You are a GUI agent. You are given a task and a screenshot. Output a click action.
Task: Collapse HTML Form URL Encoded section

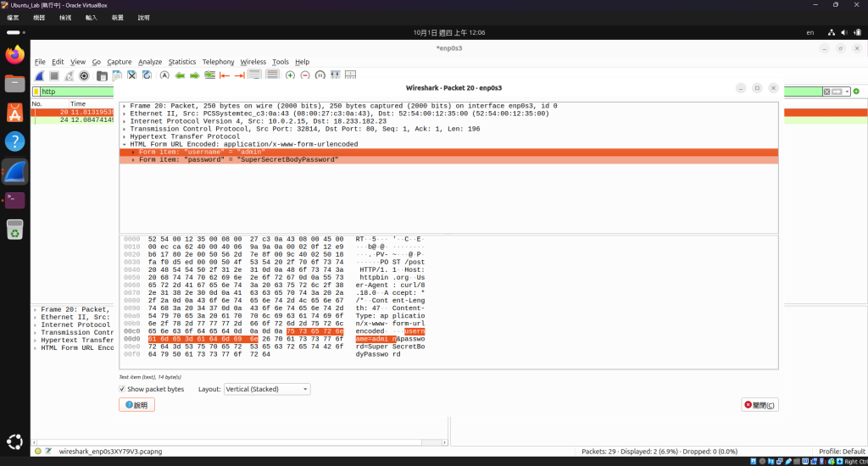[x=124, y=144]
